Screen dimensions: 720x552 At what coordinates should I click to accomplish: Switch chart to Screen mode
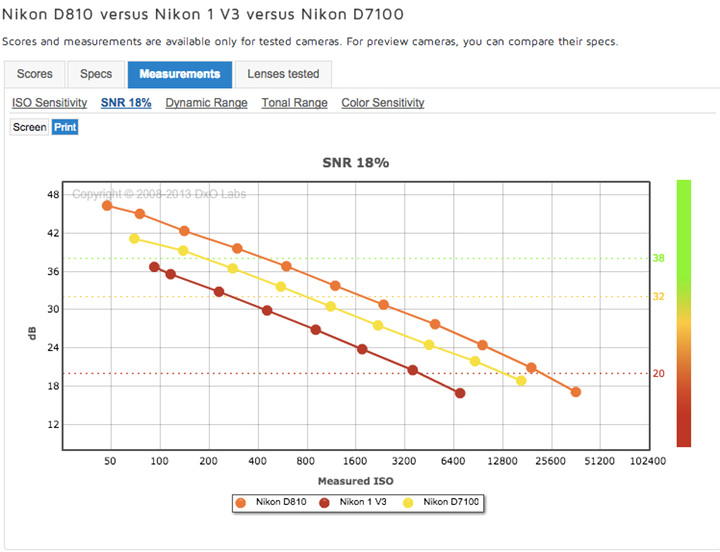click(29, 127)
